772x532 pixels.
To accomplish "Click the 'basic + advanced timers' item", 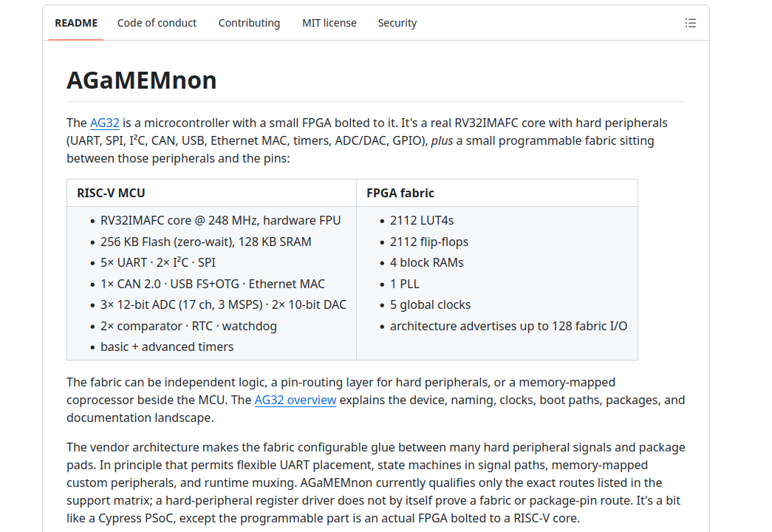I will click(167, 347).
